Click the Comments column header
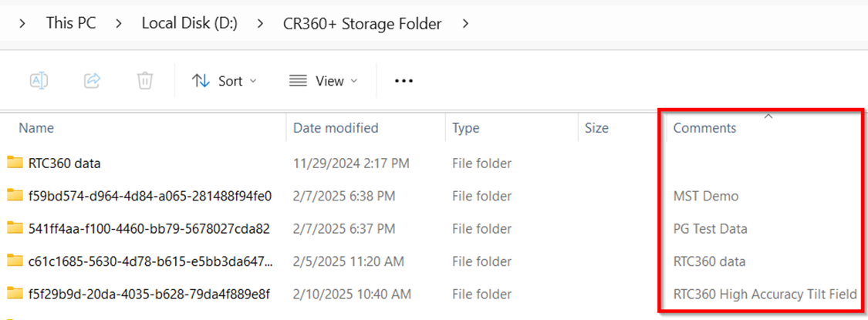This screenshot has width=868, height=320. tap(704, 128)
